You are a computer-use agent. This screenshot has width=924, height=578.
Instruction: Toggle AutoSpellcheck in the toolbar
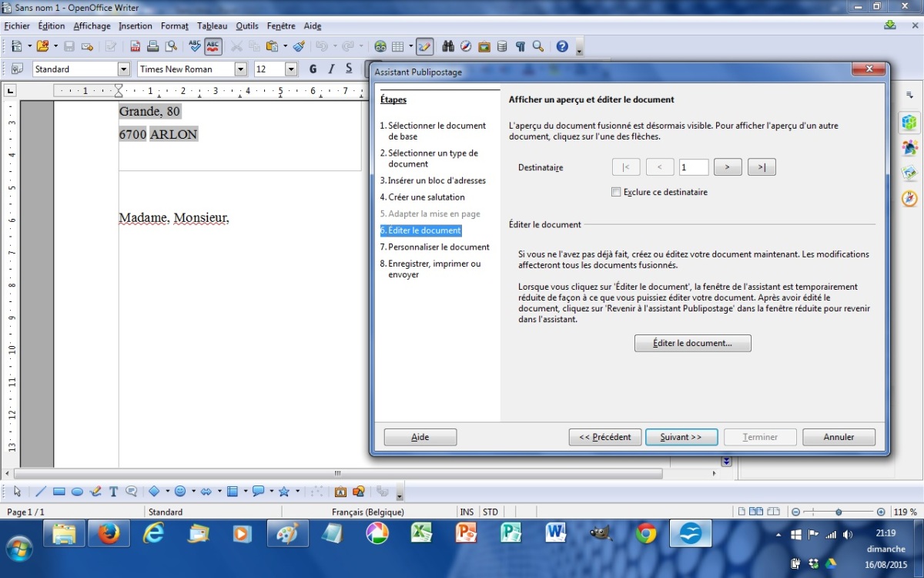(213, 46)
